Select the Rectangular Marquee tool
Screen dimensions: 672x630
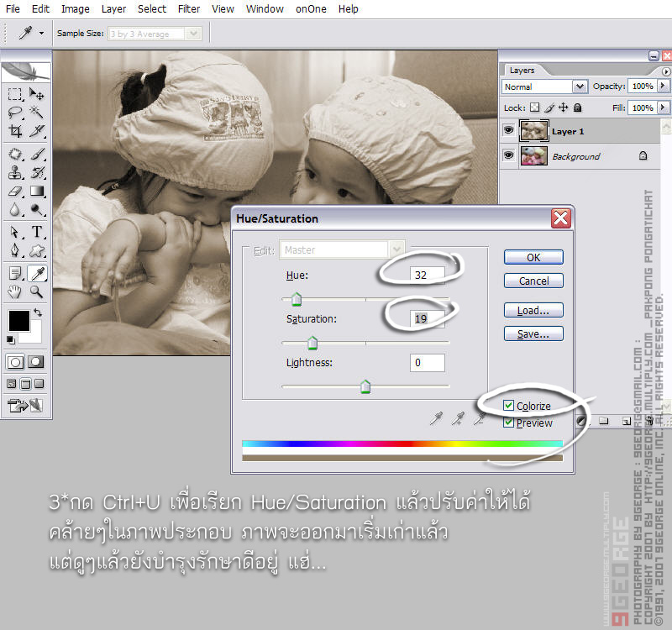[15, 94]
